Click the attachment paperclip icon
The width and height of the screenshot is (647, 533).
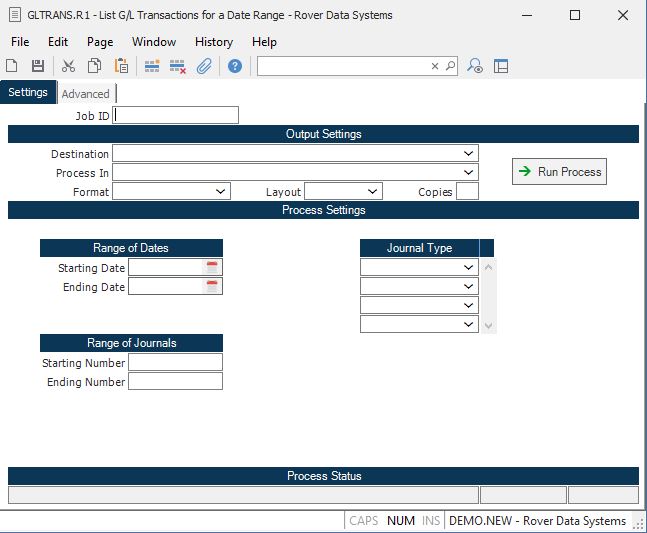(x=204, y=66)
